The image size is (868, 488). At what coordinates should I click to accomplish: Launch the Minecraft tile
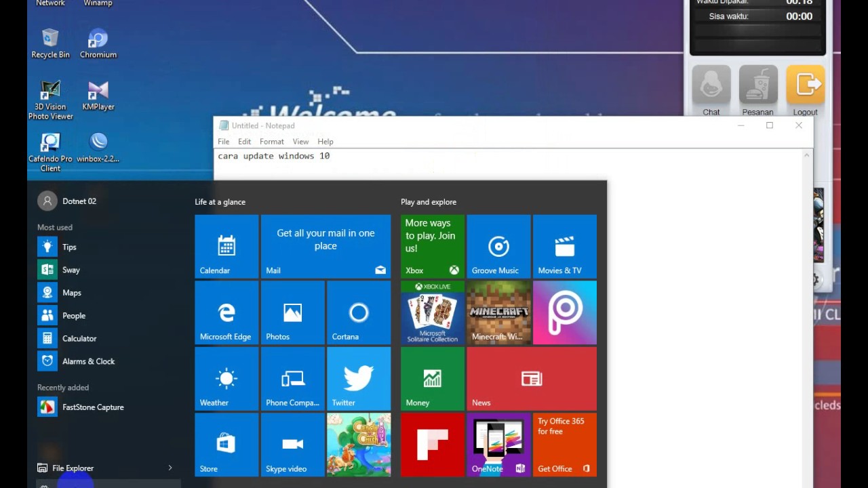pyautogui.click(x=498, y=312)
